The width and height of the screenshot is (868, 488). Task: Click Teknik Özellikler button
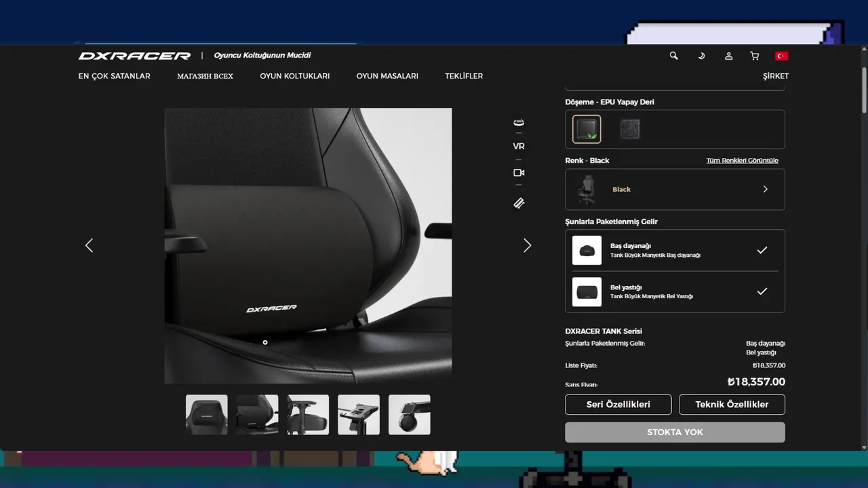[732, 405]
